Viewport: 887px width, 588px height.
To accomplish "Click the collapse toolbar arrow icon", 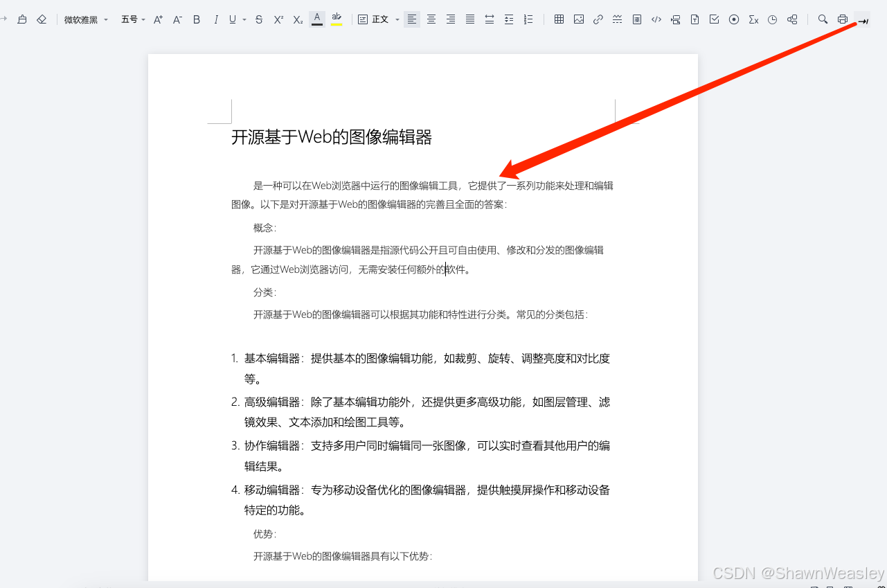I will click(x=863, y=20).
